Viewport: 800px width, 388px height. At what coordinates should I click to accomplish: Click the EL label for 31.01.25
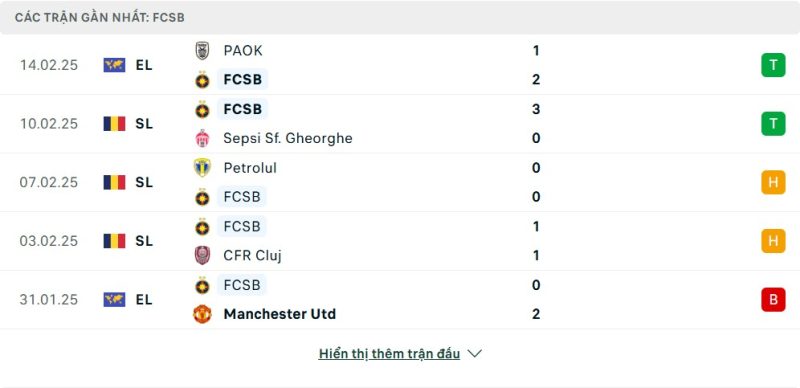(144, 300)
